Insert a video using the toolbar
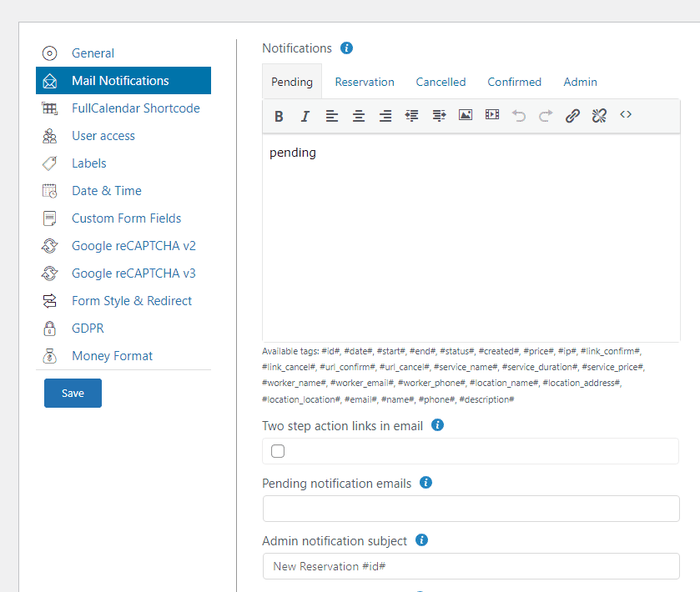Image resolution: width=700 pixels, height=592 pixels. [x=492, y=115]
